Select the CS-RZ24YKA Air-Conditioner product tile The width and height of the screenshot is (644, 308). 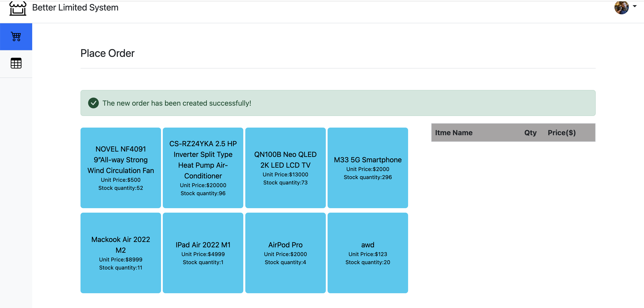[x=203, y=168]
